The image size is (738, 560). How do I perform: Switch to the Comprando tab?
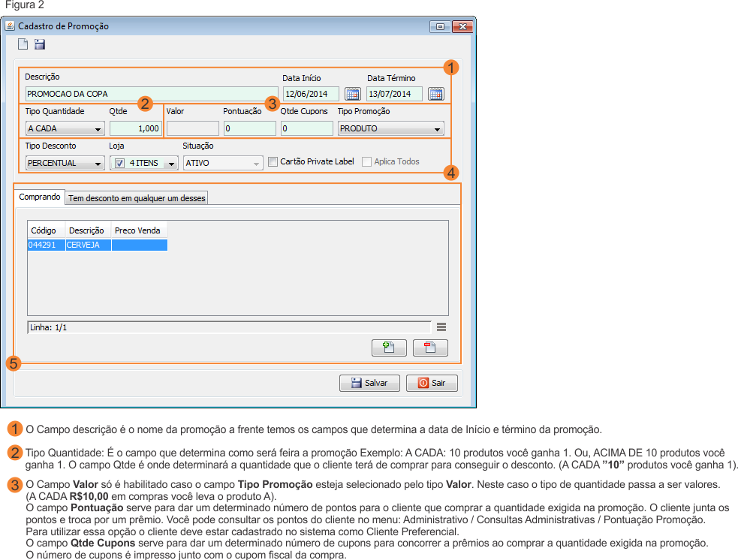pyautogui.click(x=40, y=197)
